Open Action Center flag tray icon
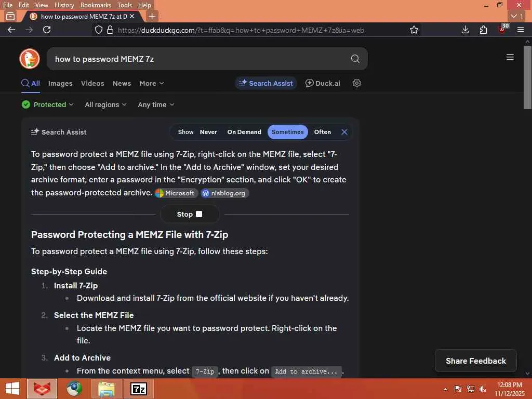 click(x=458, y=389)
